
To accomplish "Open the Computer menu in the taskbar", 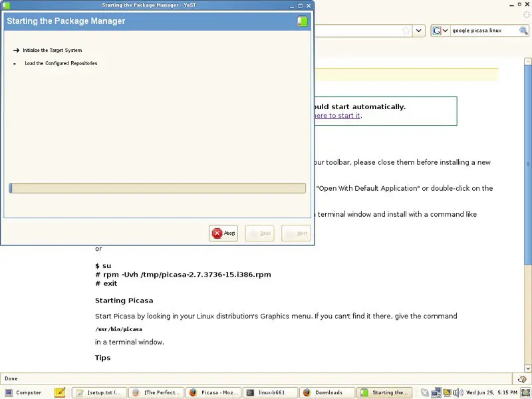I will click(x=23, y=392).
